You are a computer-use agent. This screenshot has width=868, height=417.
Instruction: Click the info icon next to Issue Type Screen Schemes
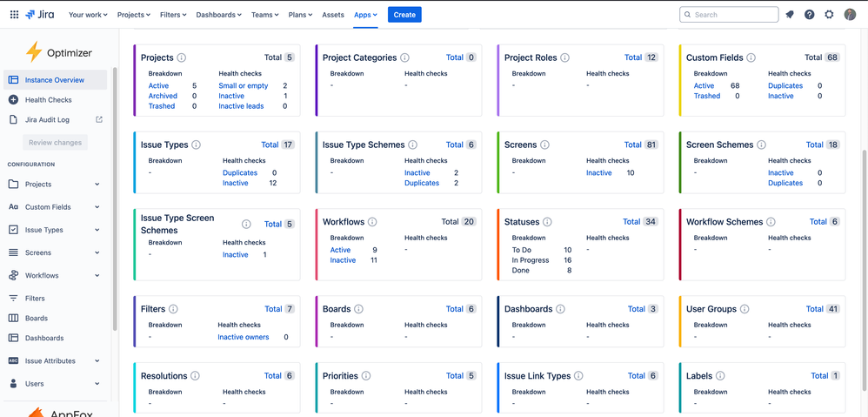[x=246, y=225]
